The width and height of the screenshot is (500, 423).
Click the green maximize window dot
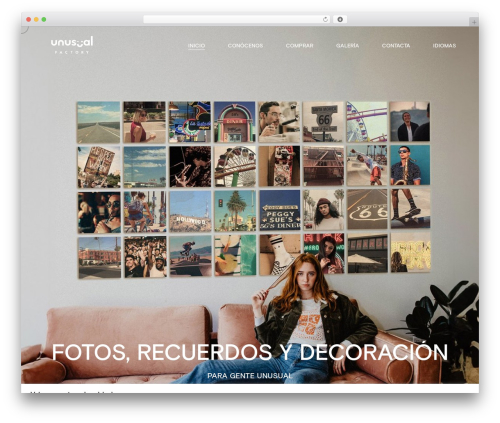[x=44, y=19]
